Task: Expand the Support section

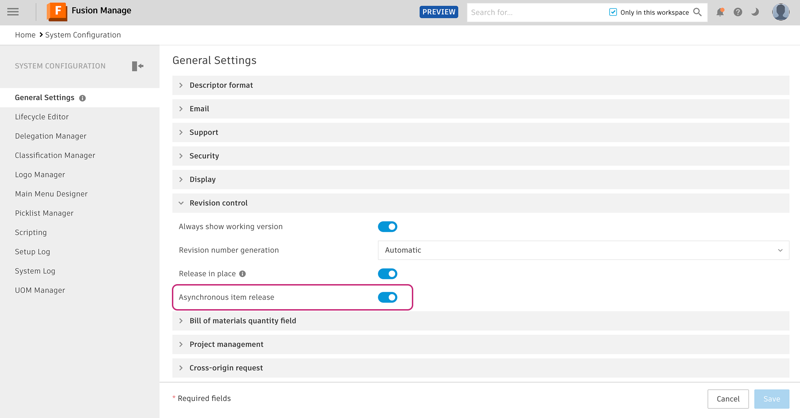Action: pos(481,132)
